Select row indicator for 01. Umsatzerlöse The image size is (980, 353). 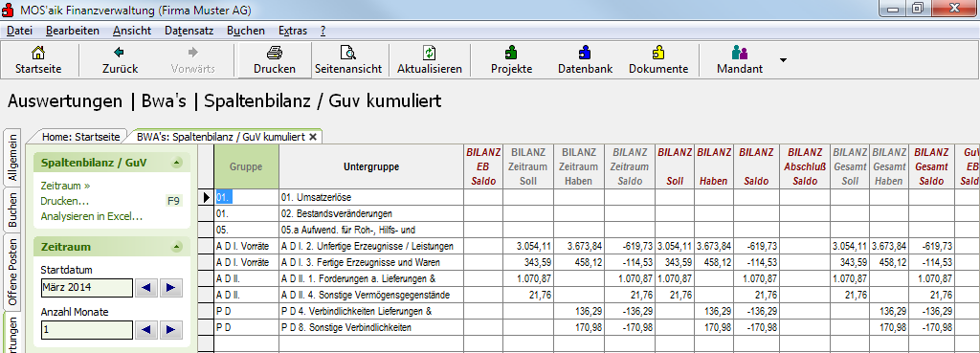click(207, 197)
